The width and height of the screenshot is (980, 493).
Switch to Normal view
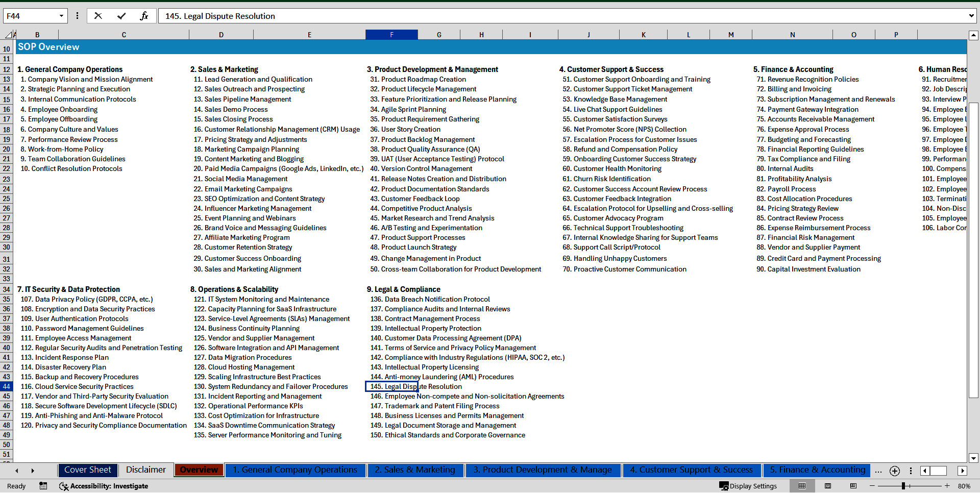coord(802,486)
